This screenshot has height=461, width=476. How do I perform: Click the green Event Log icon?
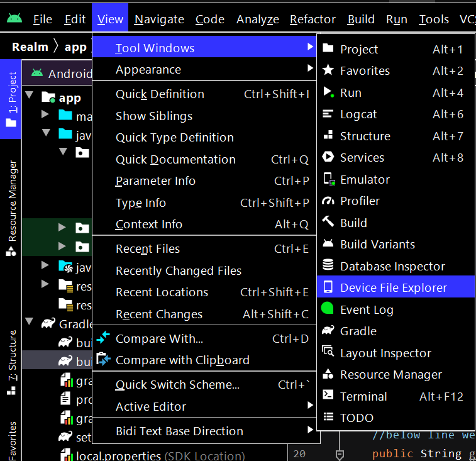point(328,309)
